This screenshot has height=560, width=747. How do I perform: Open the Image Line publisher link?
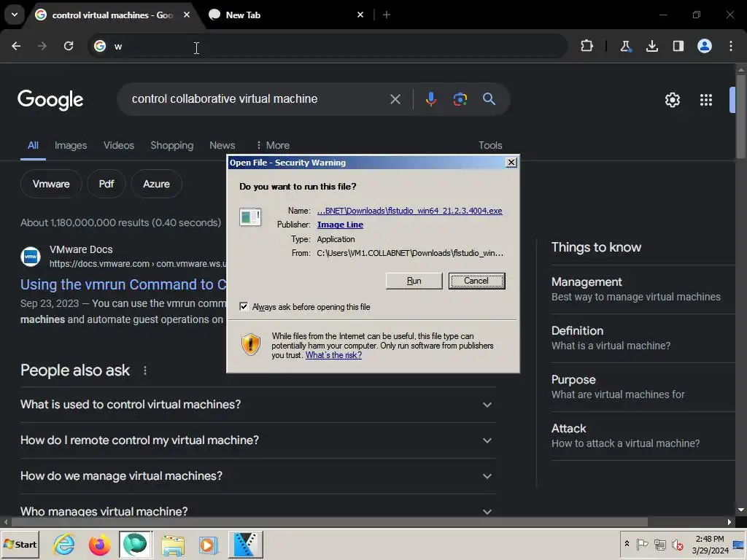pos(340,225)
